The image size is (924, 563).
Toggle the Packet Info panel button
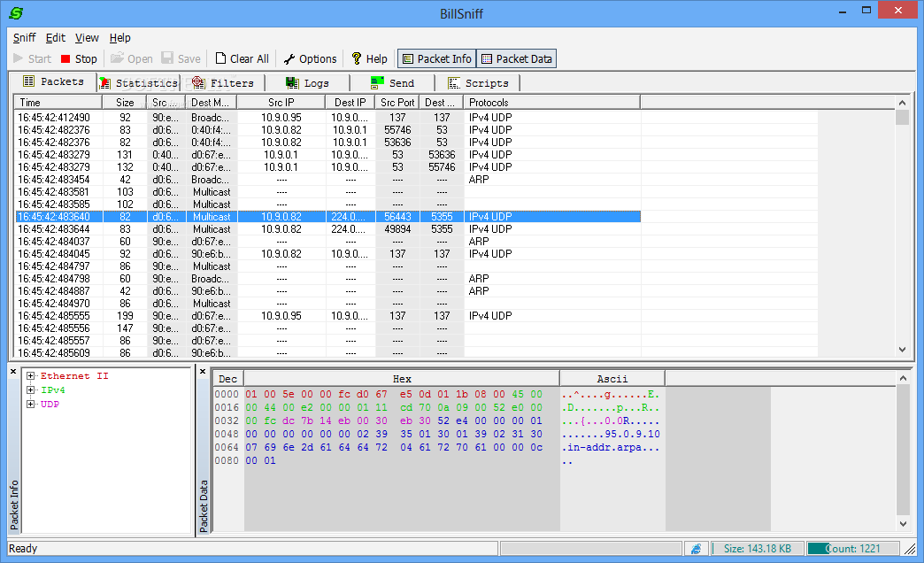point(436,58)
